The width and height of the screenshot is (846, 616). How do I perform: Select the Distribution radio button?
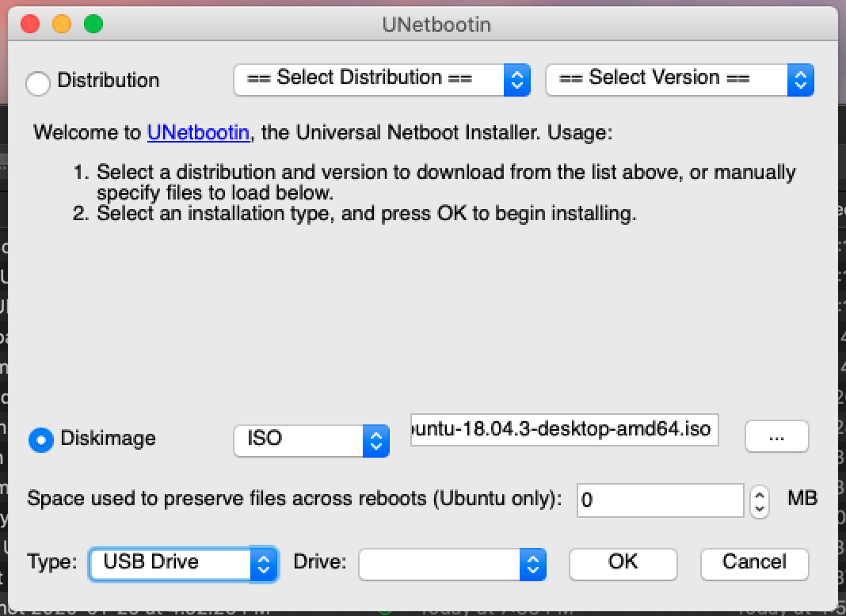pos(38,83)
